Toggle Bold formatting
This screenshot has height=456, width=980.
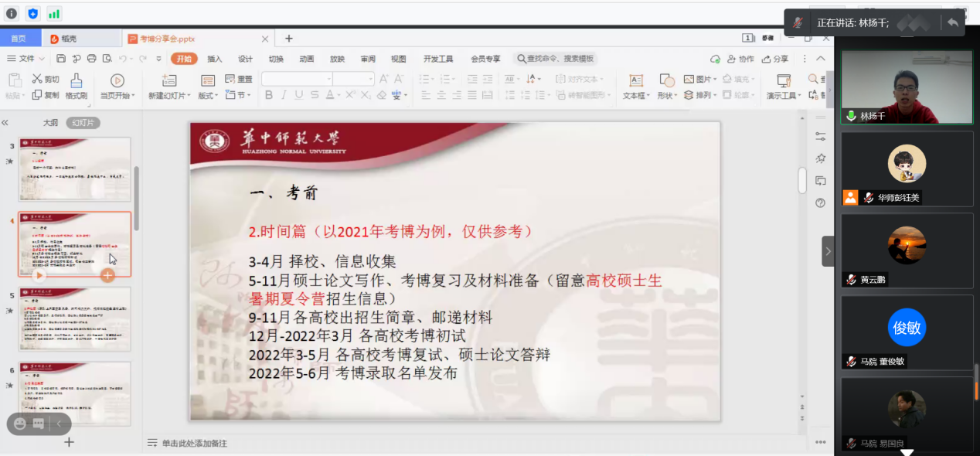click(269, 95)
